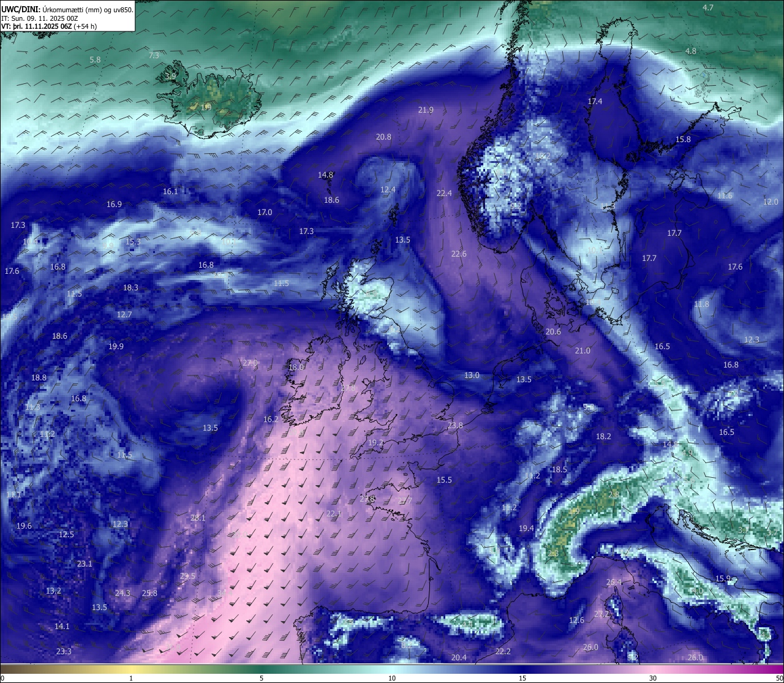Click the UWC/DINI title label
This screenshot has height=683, width=784.
[x=21, y=10]
